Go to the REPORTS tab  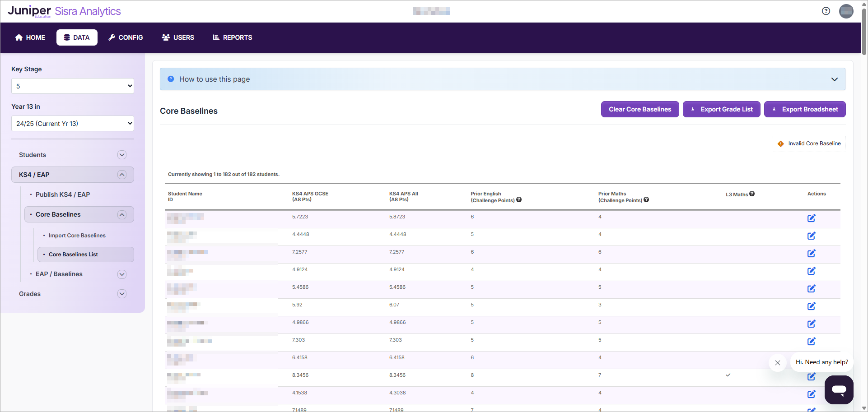233,37
